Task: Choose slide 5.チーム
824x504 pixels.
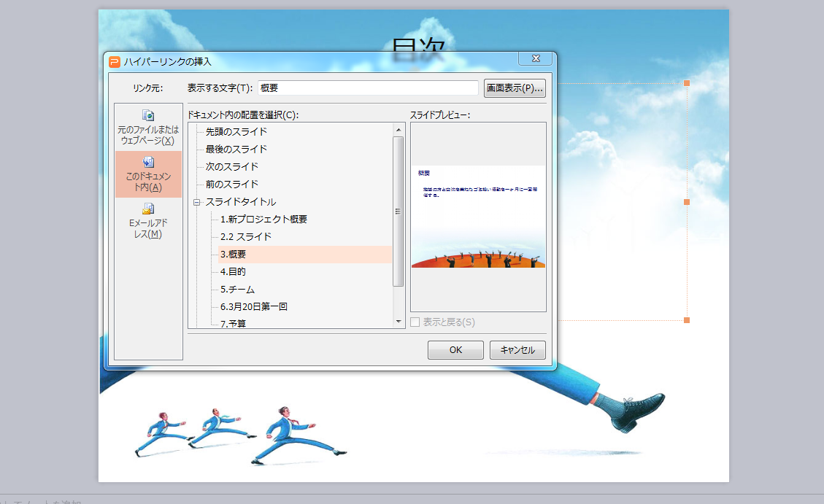Action: (237, 290)
